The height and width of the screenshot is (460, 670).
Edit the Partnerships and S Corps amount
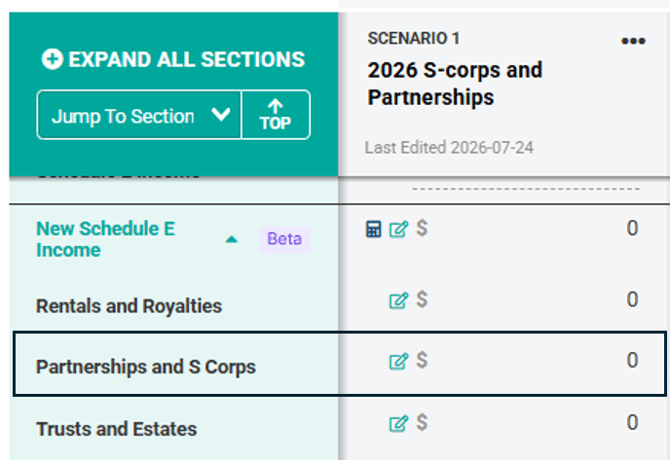(398, 361)
